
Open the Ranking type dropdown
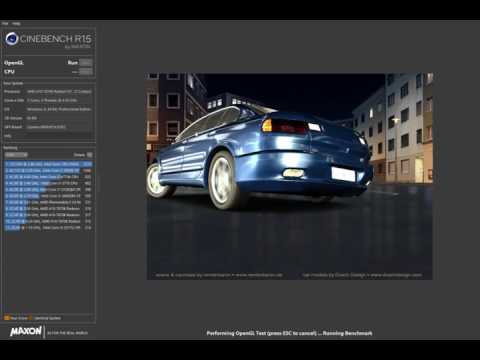[16, 155]
